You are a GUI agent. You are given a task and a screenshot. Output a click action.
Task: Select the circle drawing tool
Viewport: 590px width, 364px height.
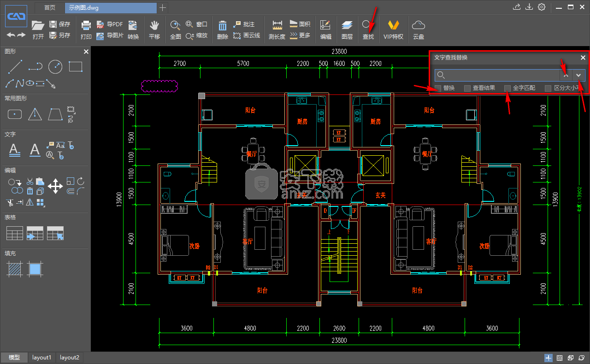point(55,67)
